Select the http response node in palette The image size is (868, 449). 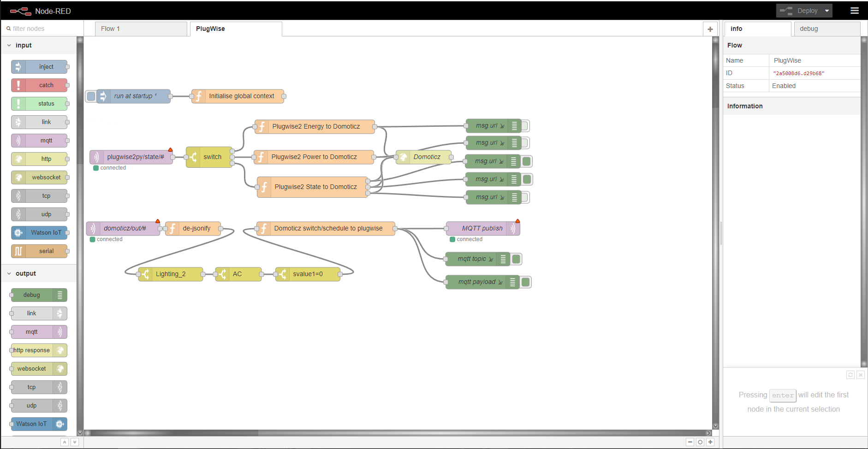coord(39,350)
